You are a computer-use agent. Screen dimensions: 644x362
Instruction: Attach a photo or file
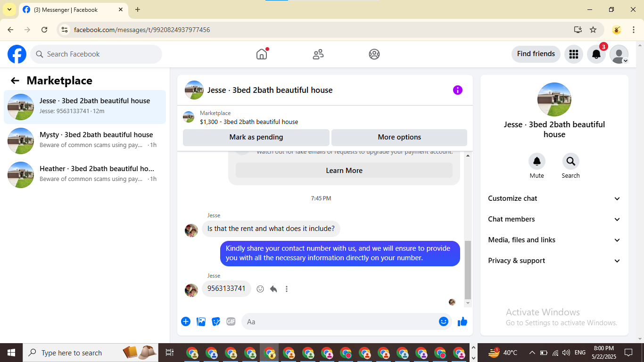click(x=201, y=321)
